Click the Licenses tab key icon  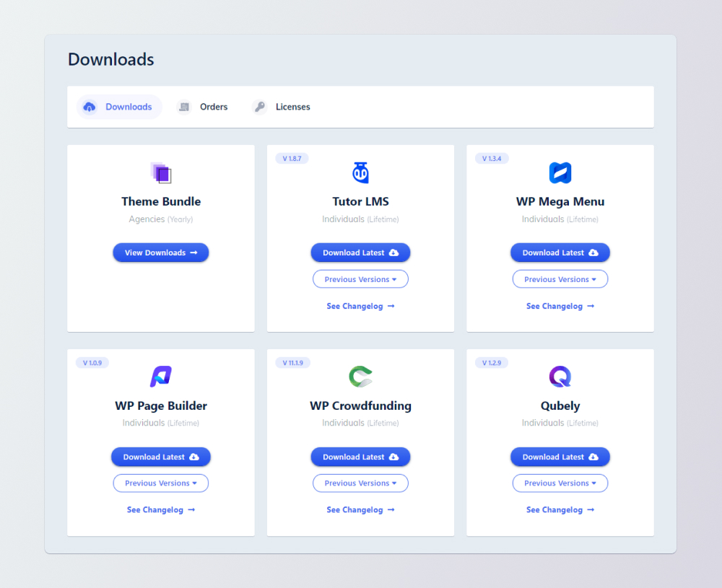coord(260,107)
